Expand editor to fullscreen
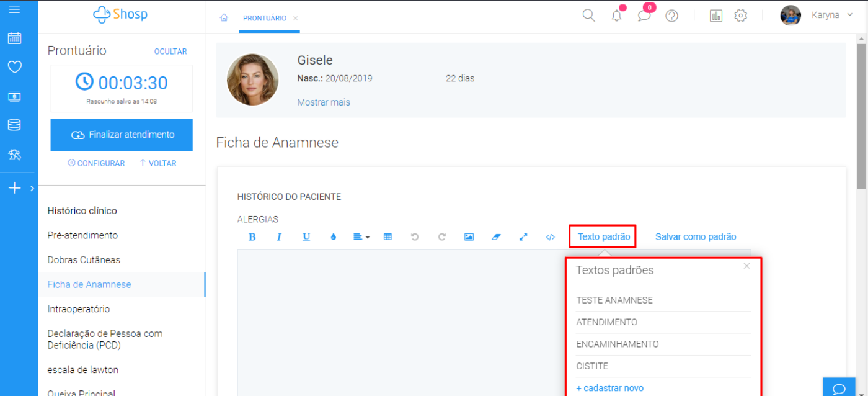The width and height of the screenshot is (868, 396). [x=523, y=237]
